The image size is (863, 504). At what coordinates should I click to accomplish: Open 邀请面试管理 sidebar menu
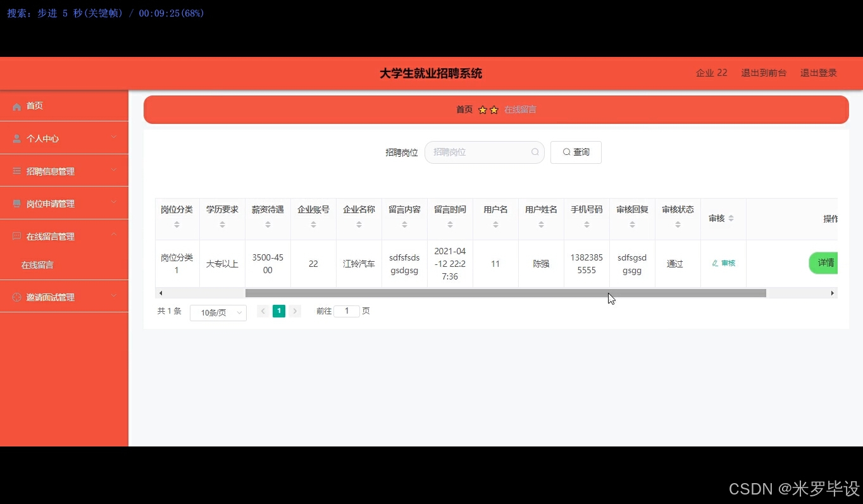pyautogui.click(x=64, y=297)
